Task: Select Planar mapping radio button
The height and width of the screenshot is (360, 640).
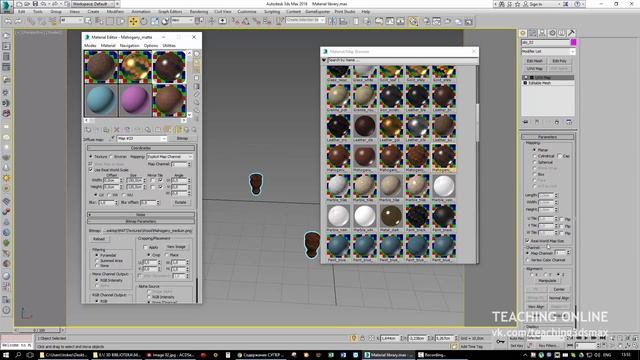Action: (534, 150)
